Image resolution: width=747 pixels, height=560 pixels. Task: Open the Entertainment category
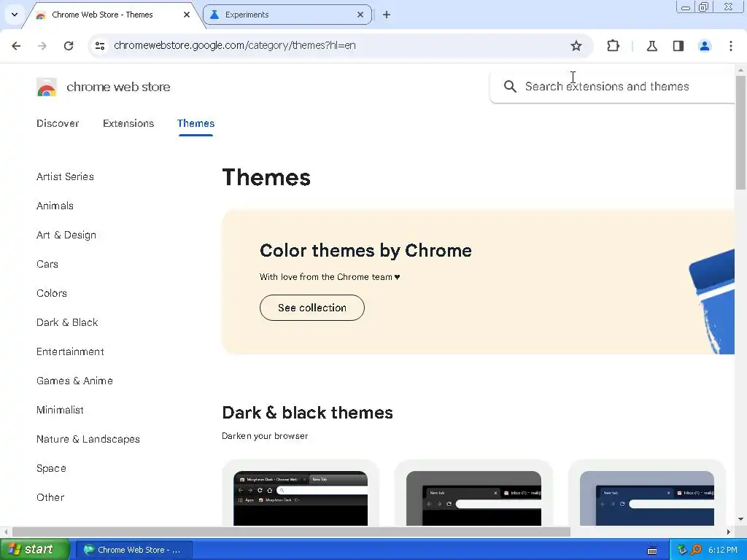[x=70, y=351]
